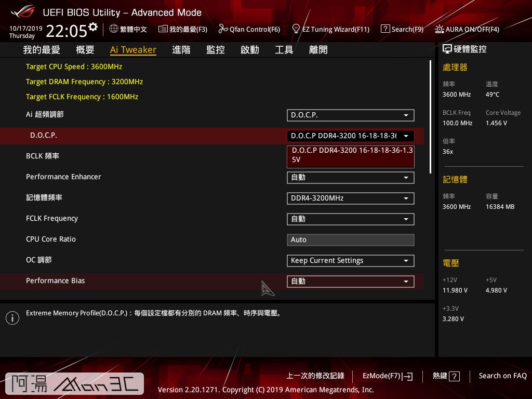Viewport: 532px width, 399px height.
Task: Open Qfan Control fan icon
Action: coord(223,29)
